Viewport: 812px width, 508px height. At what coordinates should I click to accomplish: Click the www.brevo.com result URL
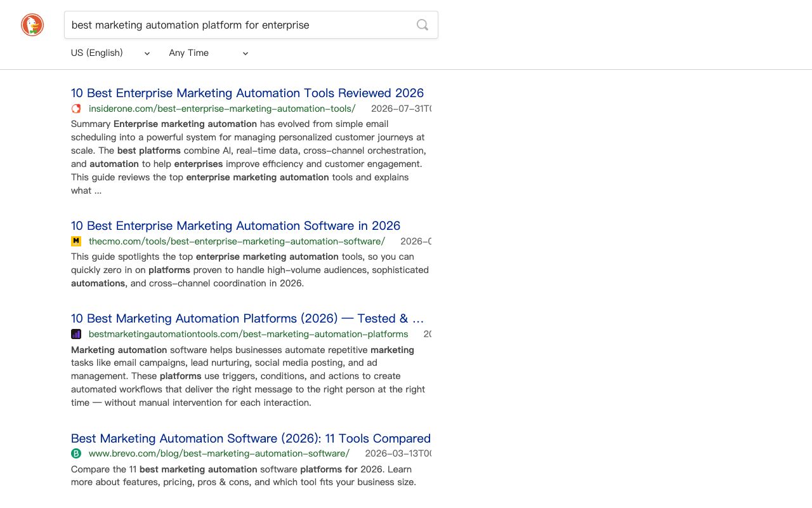219,453
